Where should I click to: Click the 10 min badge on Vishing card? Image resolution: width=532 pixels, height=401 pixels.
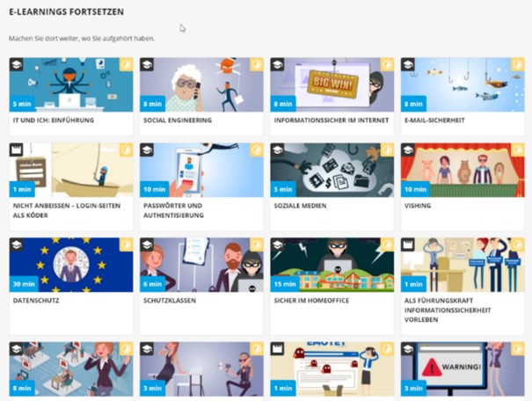[416, 189]
